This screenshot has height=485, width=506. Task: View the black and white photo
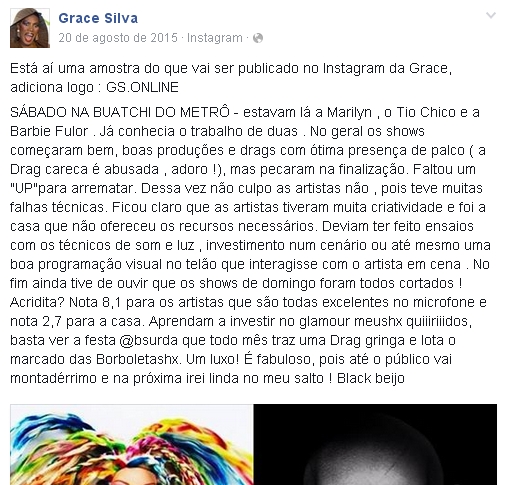coord(375,445)
